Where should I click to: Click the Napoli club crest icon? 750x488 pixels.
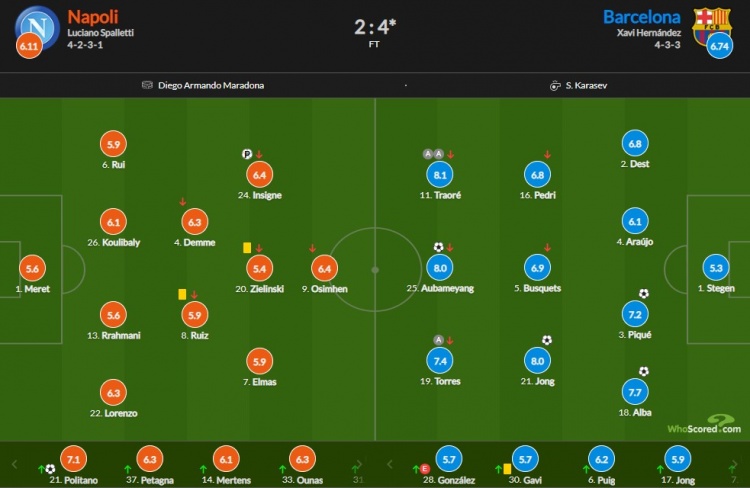(38, 27)
